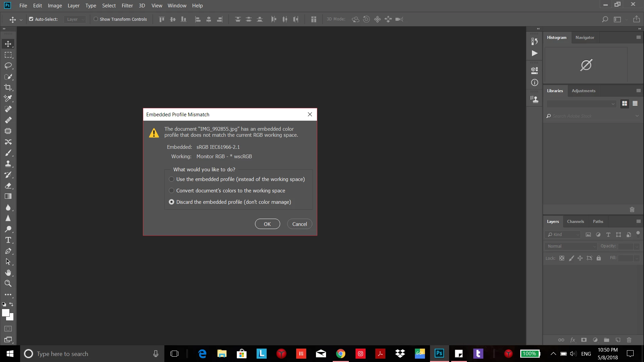Click the foreground color swatch
The width and height of the screenshot is (644, 362).
(x=5, y=313)
